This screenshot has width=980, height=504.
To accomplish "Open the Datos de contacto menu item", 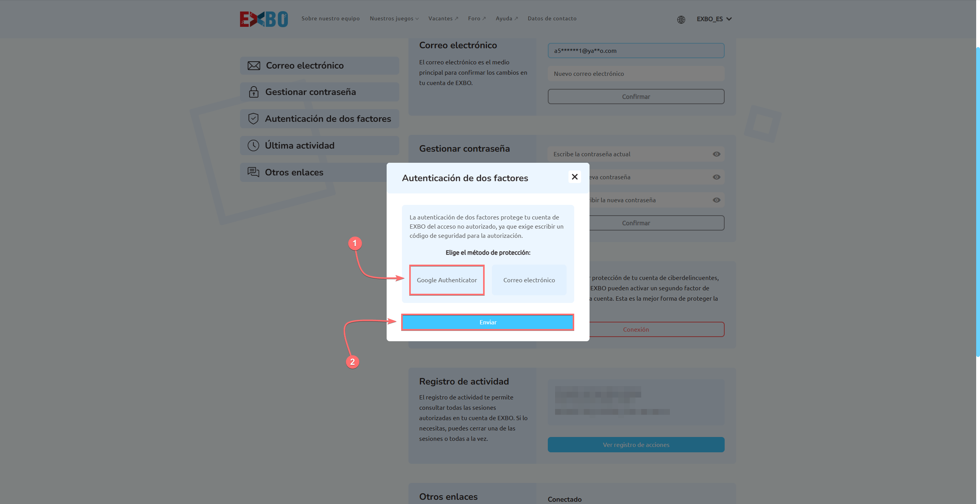I will tap(552, 18).
